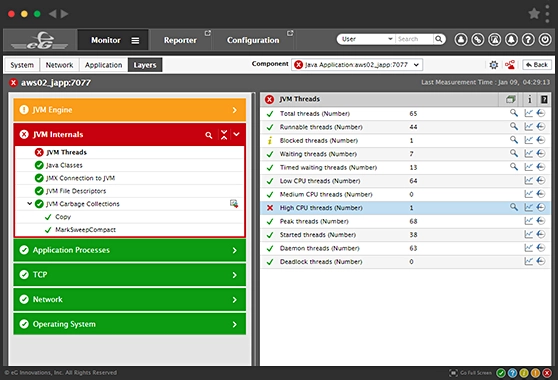558x380 pixels.
Task: Click the Monitor module button
Action: (x=113, y=40)
